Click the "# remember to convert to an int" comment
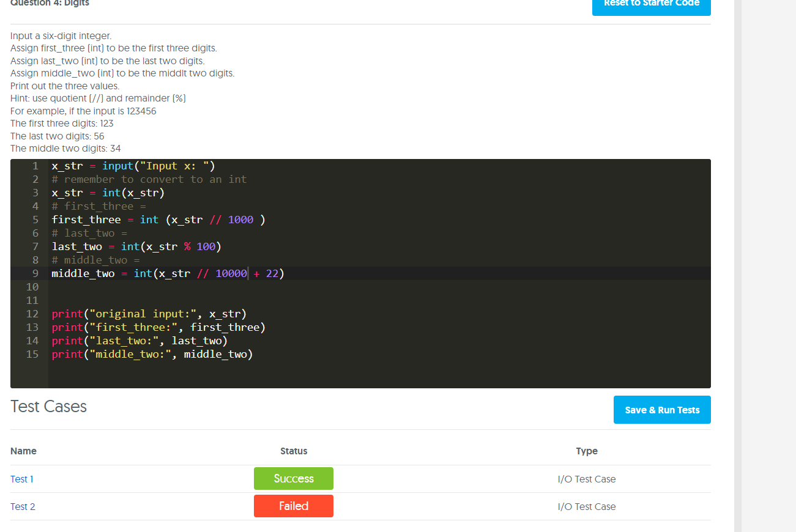This screenshot has width=796, height=532. (x=149, y=179)
